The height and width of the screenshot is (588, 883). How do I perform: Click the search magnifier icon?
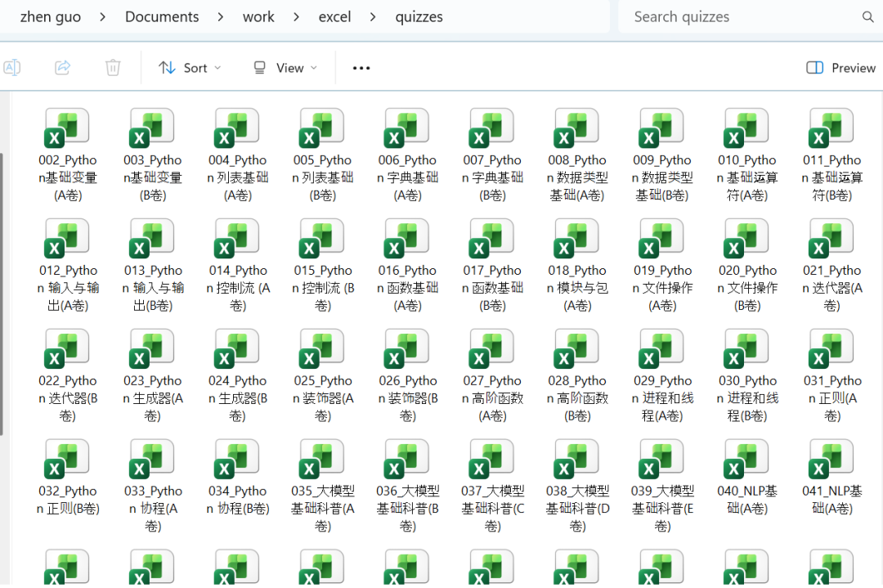tap(867, 17)
